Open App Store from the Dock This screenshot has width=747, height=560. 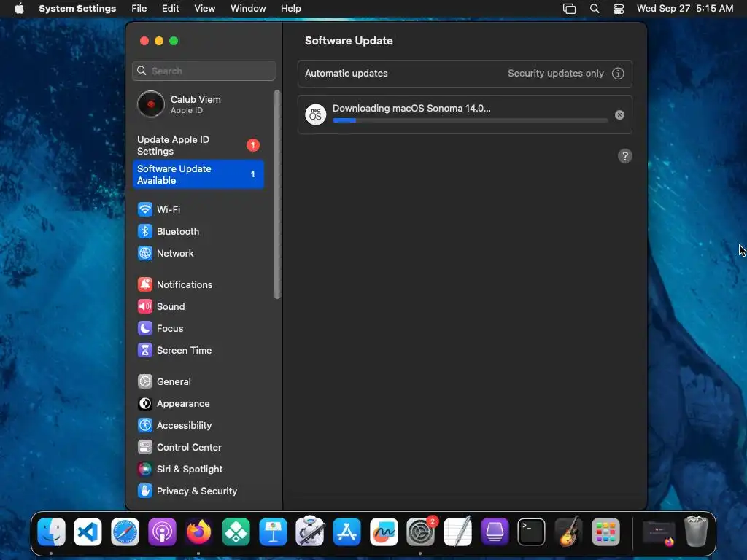coord(347,532)
